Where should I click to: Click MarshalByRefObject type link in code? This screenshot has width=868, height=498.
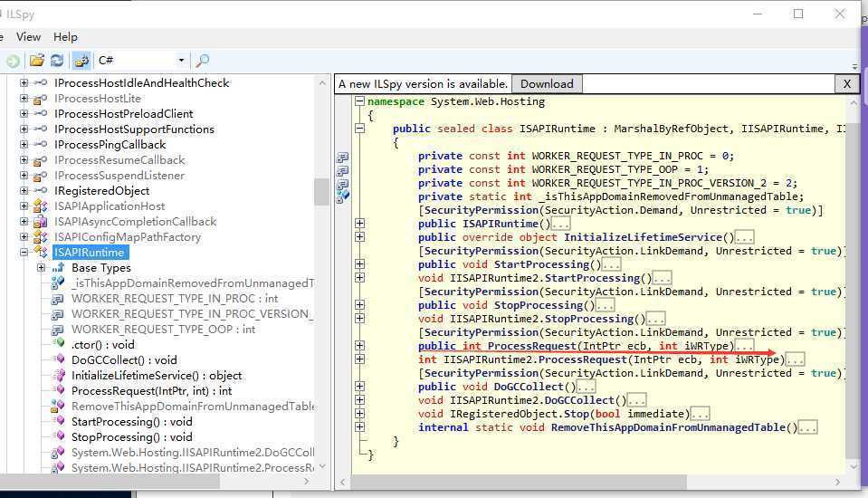671,129
